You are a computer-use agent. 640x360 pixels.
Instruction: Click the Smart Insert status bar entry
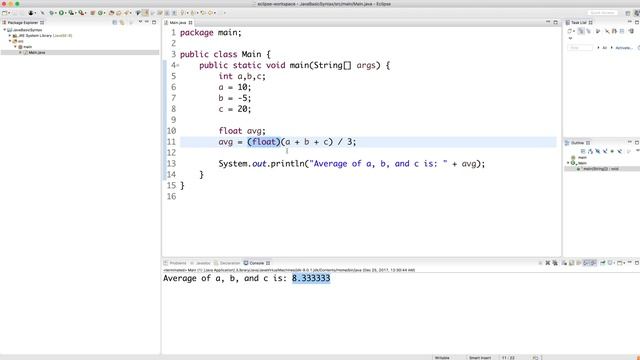click(x=480, y=358)
